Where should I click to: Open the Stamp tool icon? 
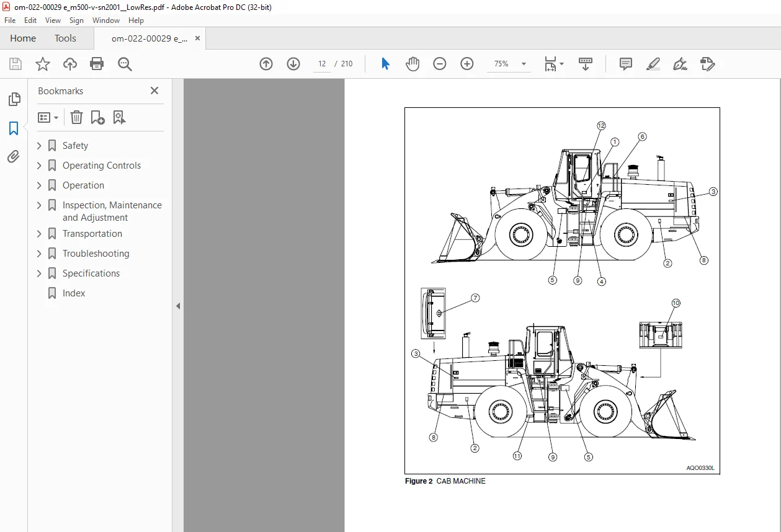707,64
